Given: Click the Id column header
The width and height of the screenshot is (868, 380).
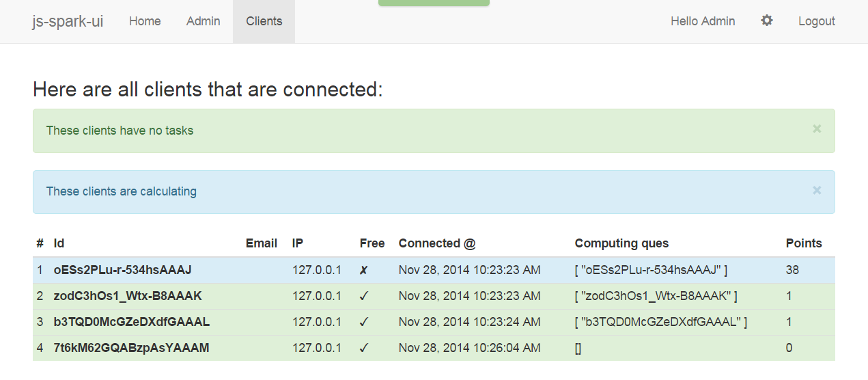Looking at the screenshot, I should tap(59, 243).
